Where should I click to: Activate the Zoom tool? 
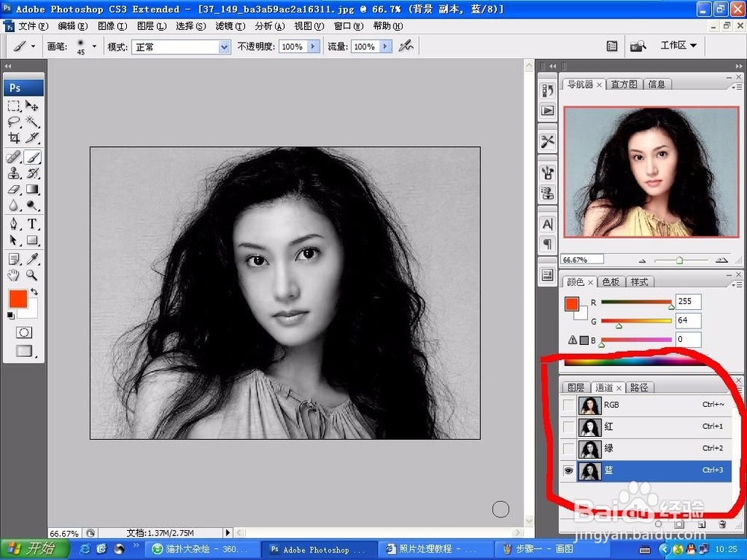[30, 275]
